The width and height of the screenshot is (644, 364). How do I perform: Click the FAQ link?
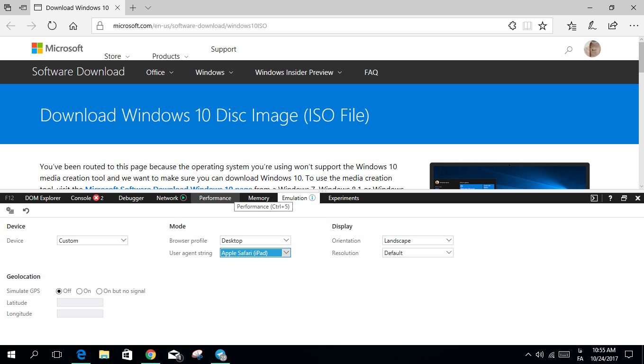pyautogui.click(x=371, y=72)
